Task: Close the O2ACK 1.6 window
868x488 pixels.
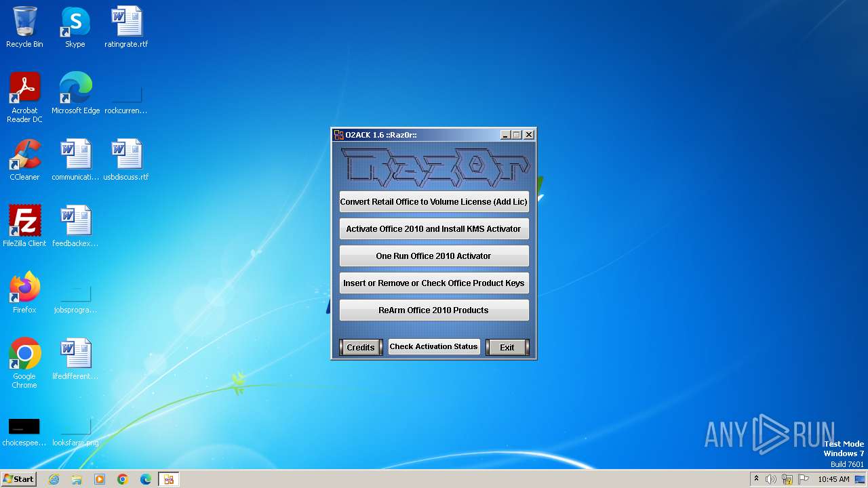Action: [529, 135]
